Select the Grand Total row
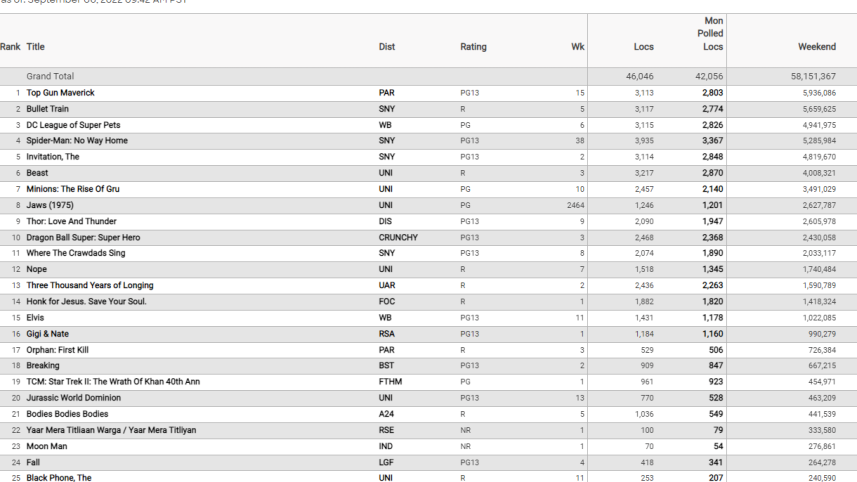Screen dimensions: 857x482 coord(428,77)
